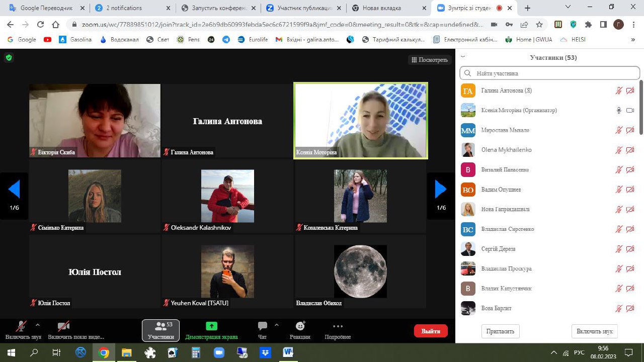The height and width of the screenshot is (362, 644).
Task: Open the Посмотреть view layout menu
Action: (x=429, y=60)
